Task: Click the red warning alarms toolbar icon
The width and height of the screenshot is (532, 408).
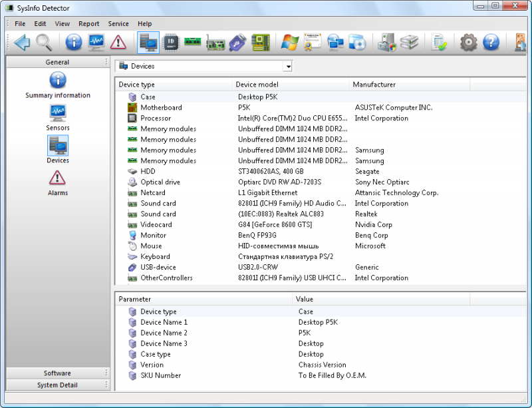Action: (x=118, y=43)
